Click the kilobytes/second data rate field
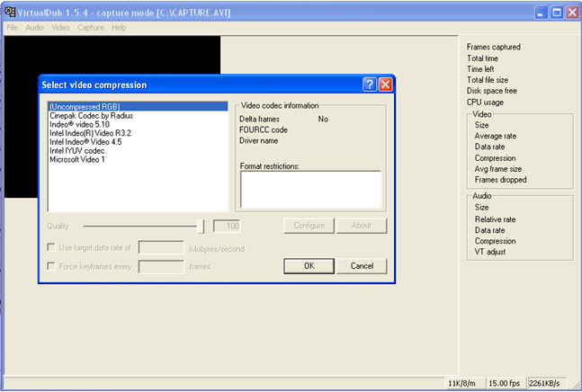The image size is (582, 392). (x=161, y=247)
